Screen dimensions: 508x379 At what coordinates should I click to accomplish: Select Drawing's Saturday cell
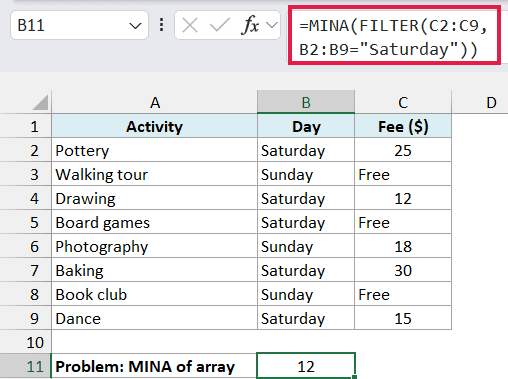[x=306, y=198]
